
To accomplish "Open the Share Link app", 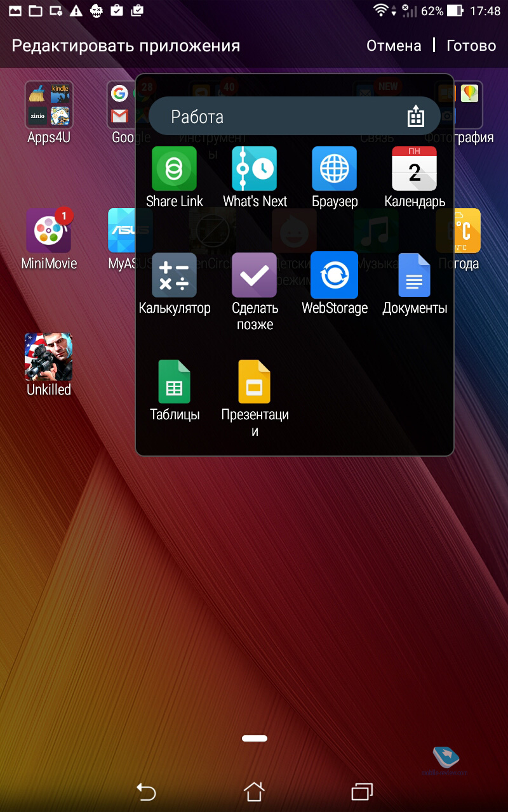I will pos(174,169).
